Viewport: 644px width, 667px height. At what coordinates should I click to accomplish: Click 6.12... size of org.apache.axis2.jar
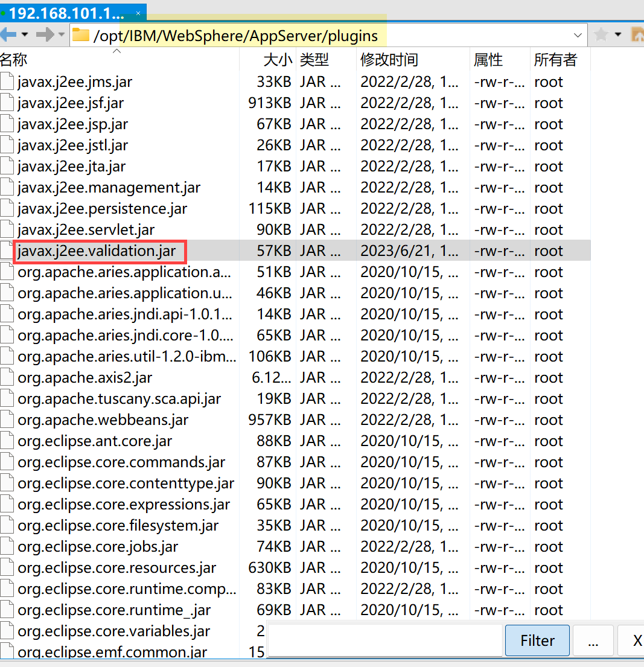click(x=272, y=378)
